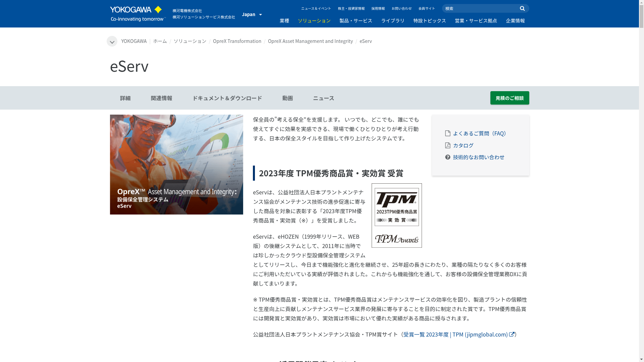Switch to the 動画 tab
This screenshot has height=362, width=644.
pos(287,98)
